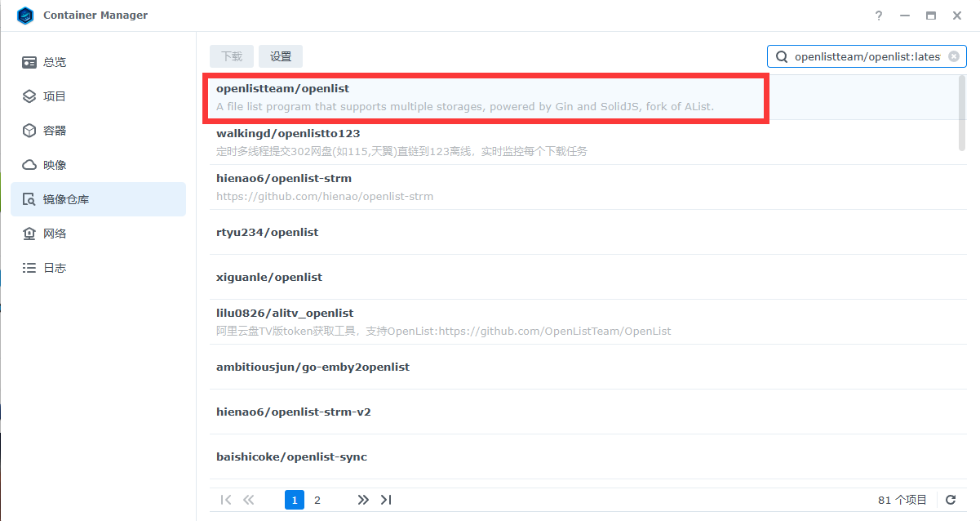The width and height of the screenshot is (980, 521).
Task: Open the 总览 overview section
Action: click(x=54, y=62)
